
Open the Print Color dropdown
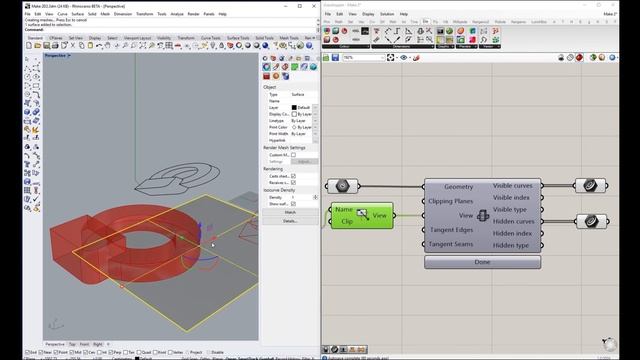[316, 127]
